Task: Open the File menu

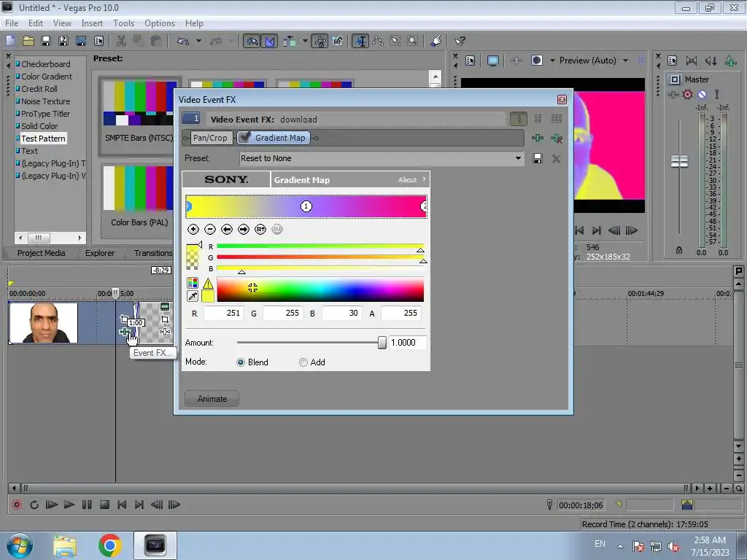Action: pos(12,23)
